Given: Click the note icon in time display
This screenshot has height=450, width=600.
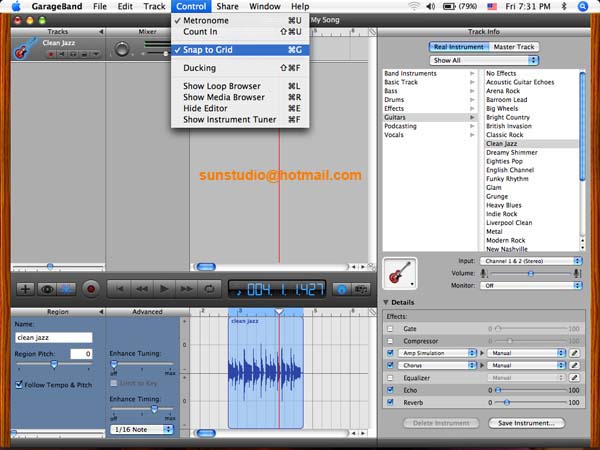Looking at the screenshot, I should [x=240, y=292].
